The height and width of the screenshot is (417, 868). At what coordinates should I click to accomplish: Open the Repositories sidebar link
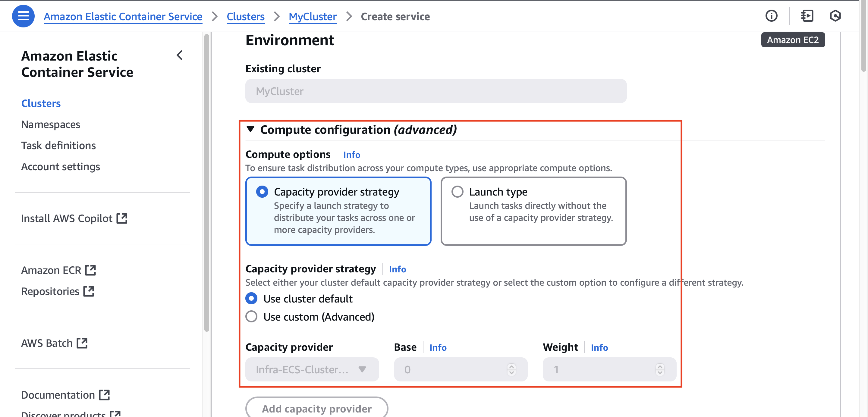[x=50, y=291]
